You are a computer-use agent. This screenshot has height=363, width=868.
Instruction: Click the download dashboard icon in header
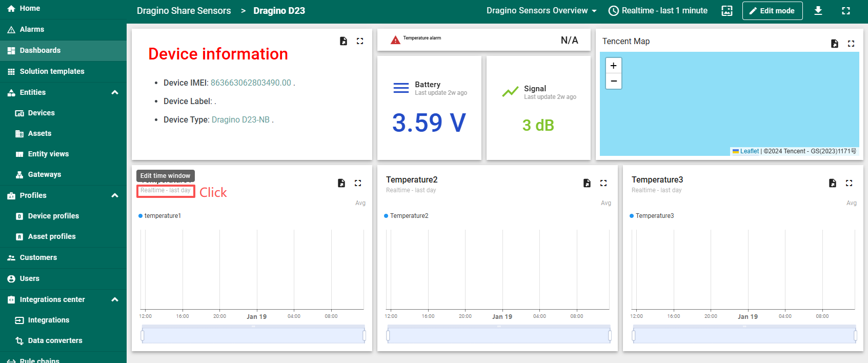818,11
